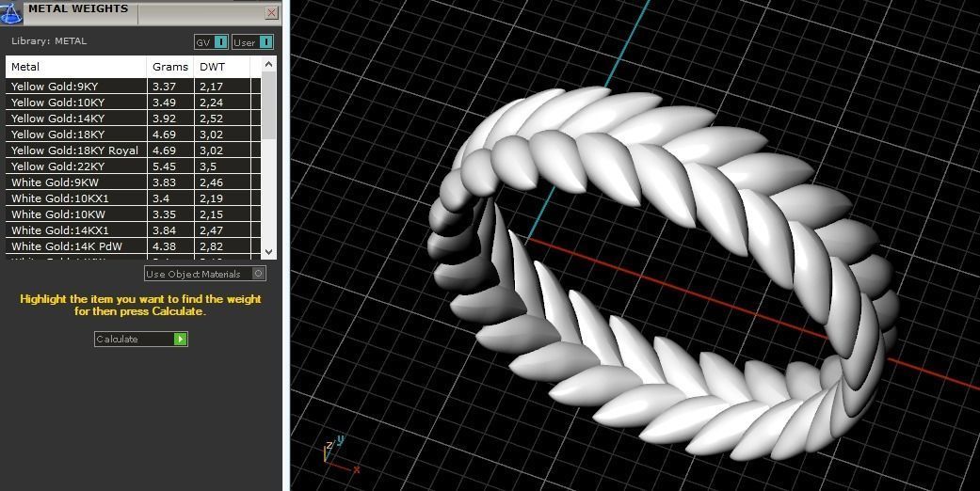Image resolution: width=980 pixels, height=491 pixels.
Task: Enable Use Object Materials option
Action: [x=205, y=274]
